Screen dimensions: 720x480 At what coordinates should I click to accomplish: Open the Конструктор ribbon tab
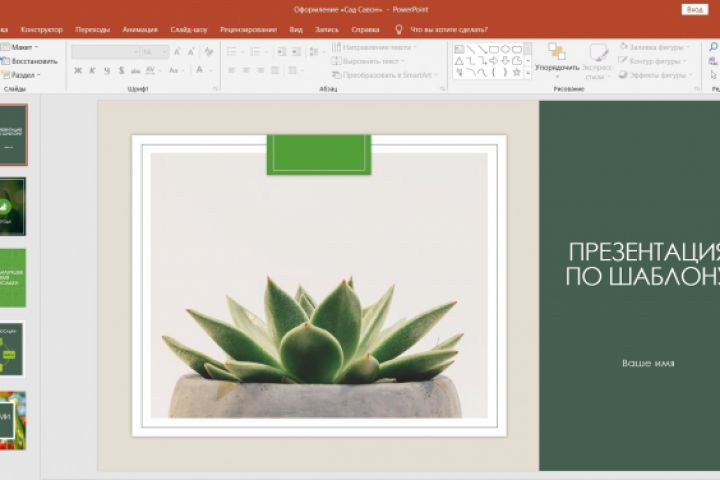click(x=41, y=29)
